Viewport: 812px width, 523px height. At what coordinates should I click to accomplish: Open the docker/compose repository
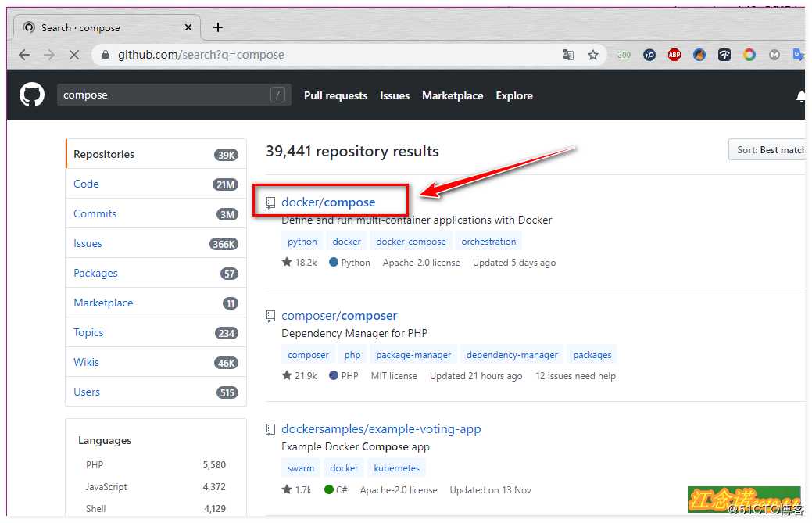[328, 202]
